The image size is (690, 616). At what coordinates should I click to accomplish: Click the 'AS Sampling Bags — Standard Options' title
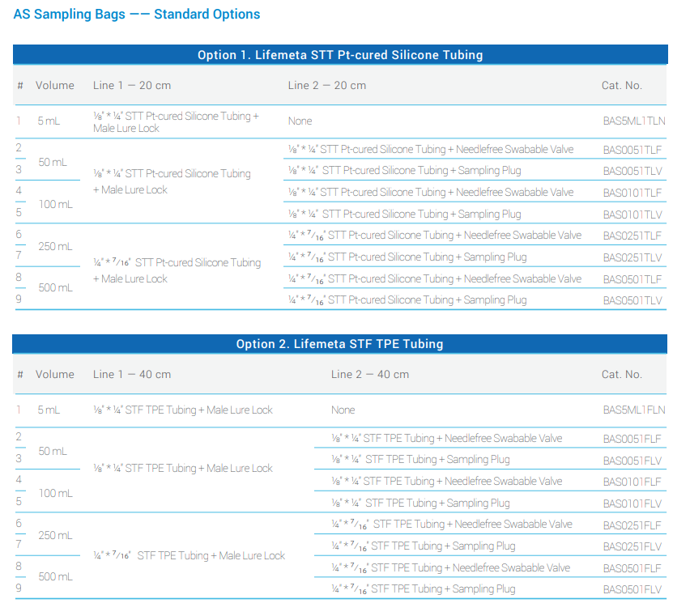click(137, 15)
